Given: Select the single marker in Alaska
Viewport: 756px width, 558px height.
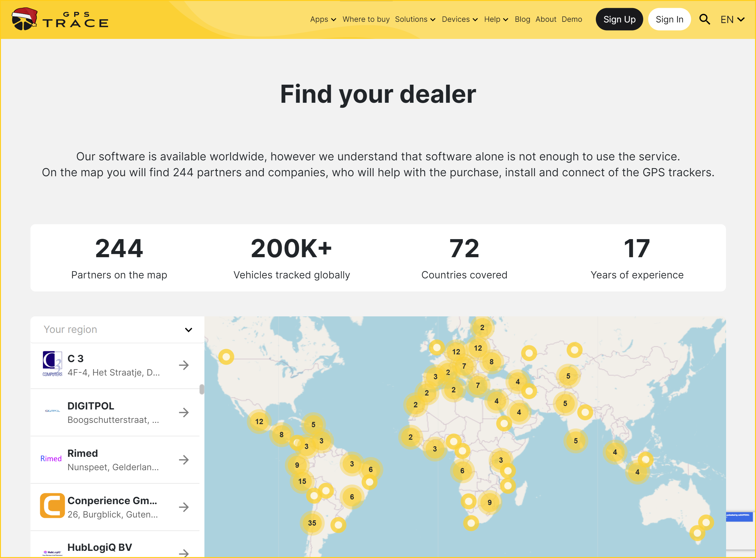Looking at the screenshot, I should [226, 357].
